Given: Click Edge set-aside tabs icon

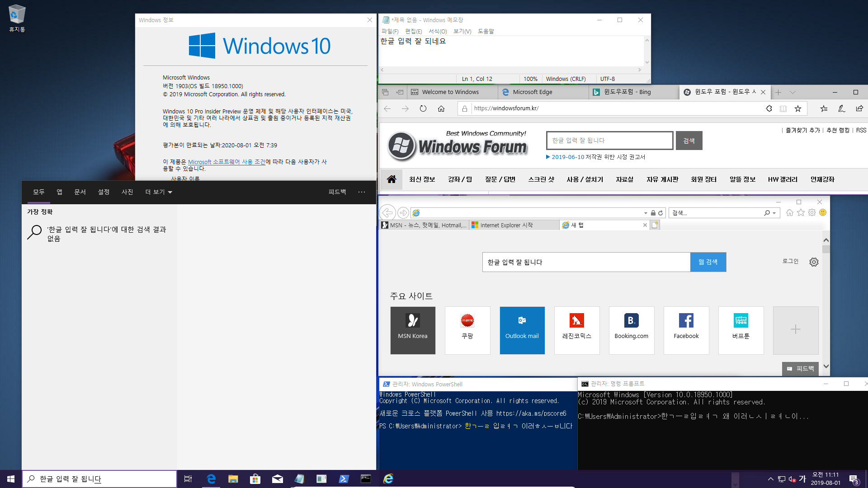Looking at the screenshot, I should [x=400, y=92].
